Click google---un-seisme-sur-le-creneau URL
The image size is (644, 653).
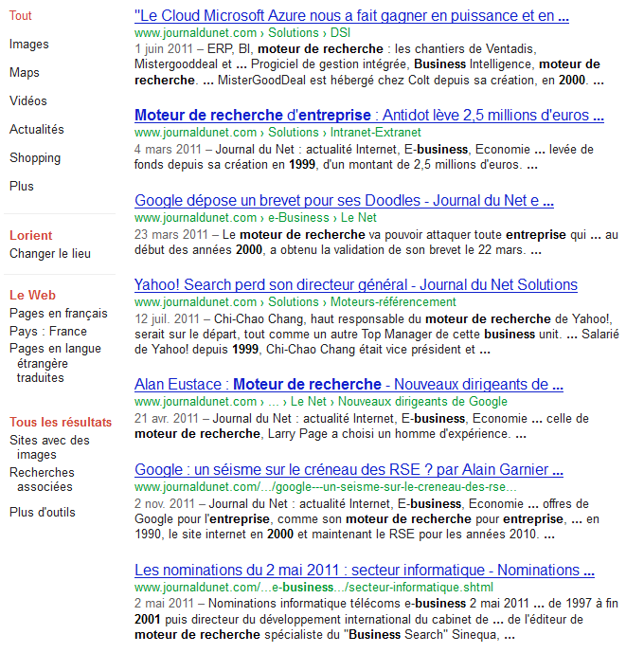click(x=326, y=487)
